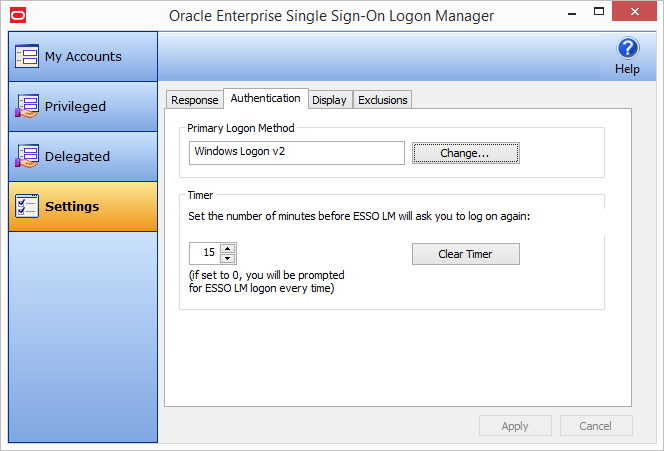The width and height of the screenshot is (664, 451).
Task: Open the My Accounts panel
Action: coord(83,56)
